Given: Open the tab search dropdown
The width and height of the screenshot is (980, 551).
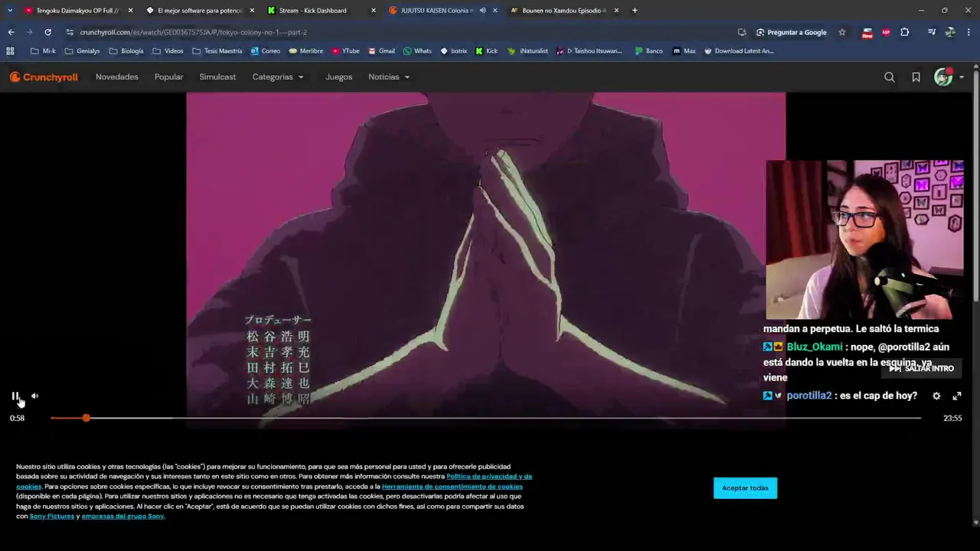Looking at the screenshot, I should point(9,11).
